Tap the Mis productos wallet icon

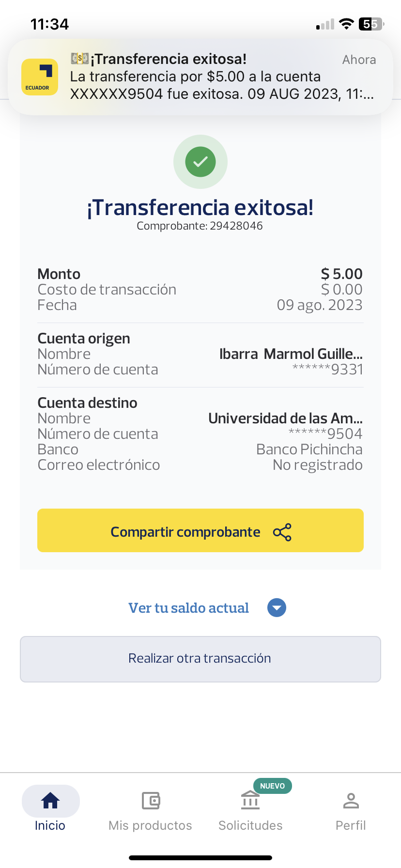coord(151,801)
